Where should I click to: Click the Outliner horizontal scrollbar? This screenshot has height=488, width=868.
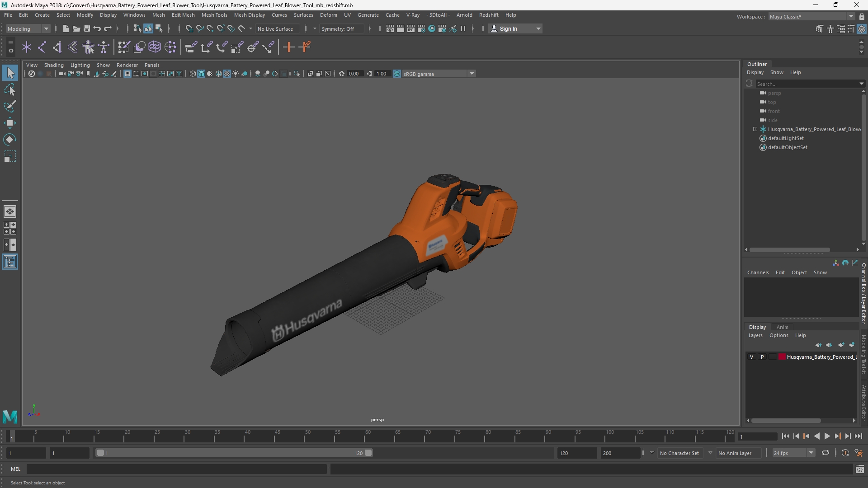pos(789,250)
